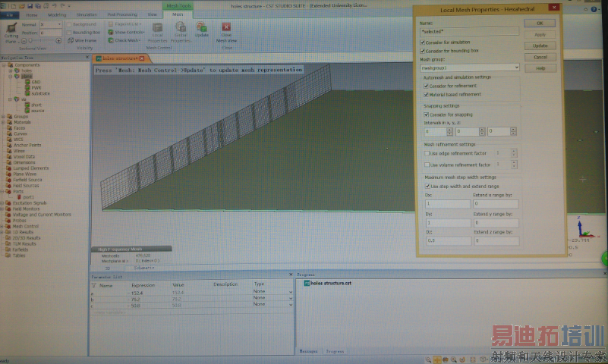Enable Use volume refinement factor
608x364 pixels.
[x=427, y=165]
